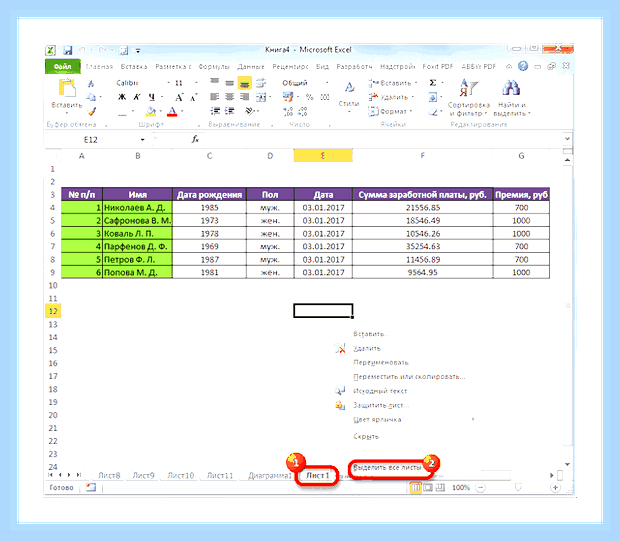Click the zoom out minus button
This screenshot has width=620, height=541.
coord(480,488)
